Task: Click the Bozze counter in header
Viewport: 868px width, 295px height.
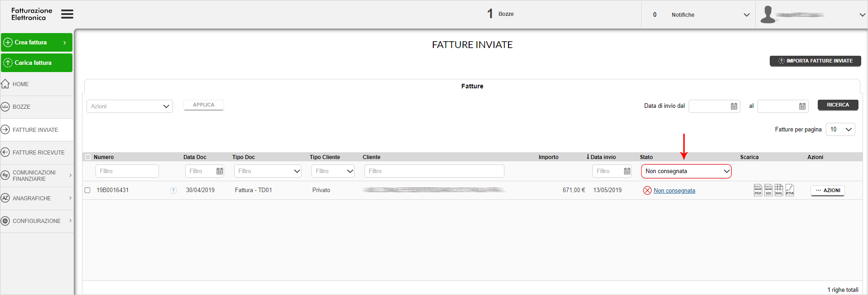Action: tap(500, 14)
